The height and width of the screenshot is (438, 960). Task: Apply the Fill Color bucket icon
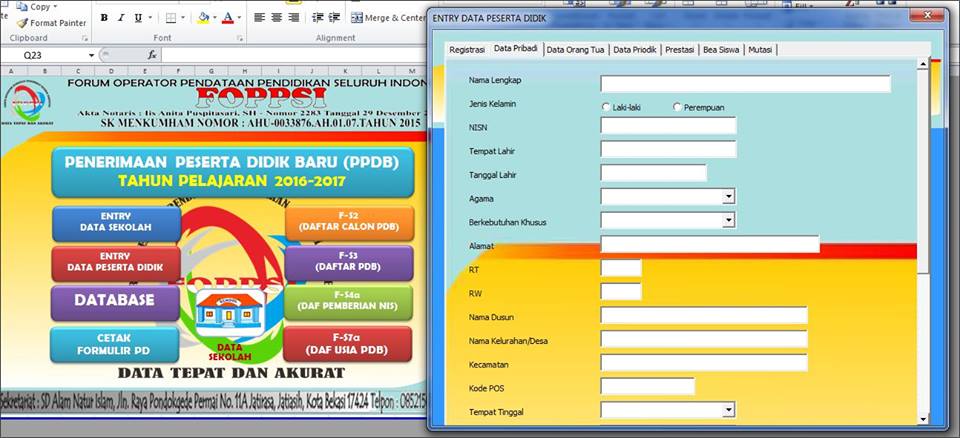coord(203,18)
